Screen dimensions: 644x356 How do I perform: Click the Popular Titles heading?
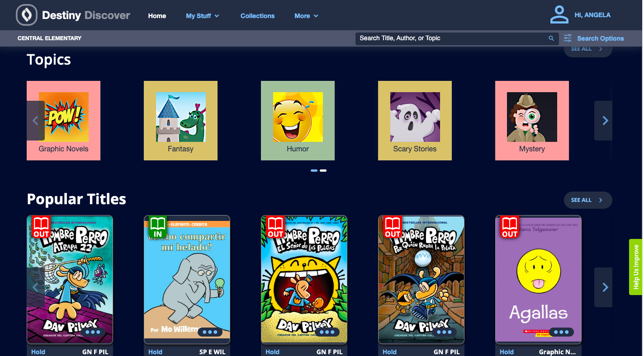click(x=76, y=199)
